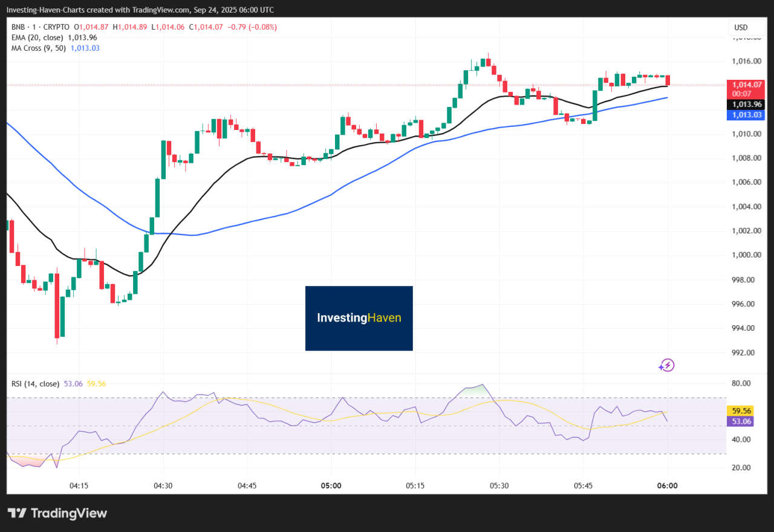Select the RSI (14, close) indicator legend
The width and height of the screenshot is (774, 532).
[35, 383]
